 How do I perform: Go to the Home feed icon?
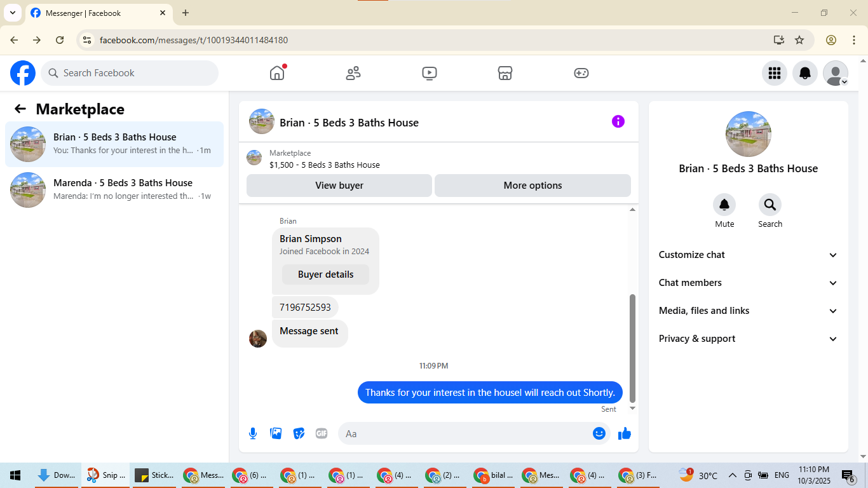point(277,73)
